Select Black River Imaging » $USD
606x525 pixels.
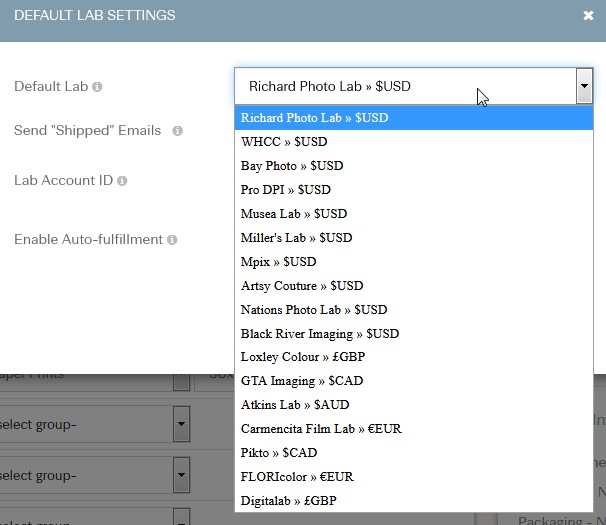414,334
